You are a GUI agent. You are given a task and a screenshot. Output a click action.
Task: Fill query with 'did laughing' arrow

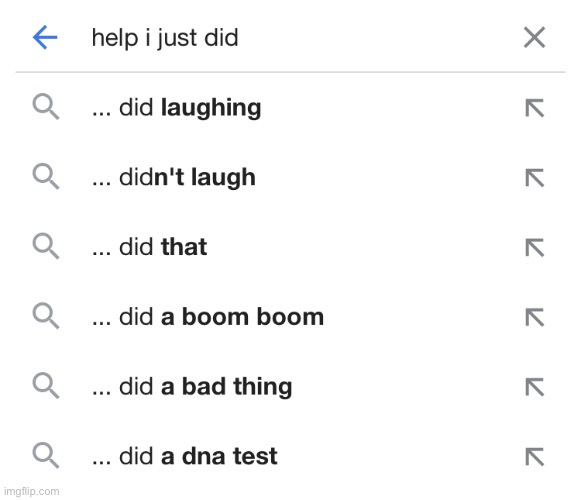point(535,108)
